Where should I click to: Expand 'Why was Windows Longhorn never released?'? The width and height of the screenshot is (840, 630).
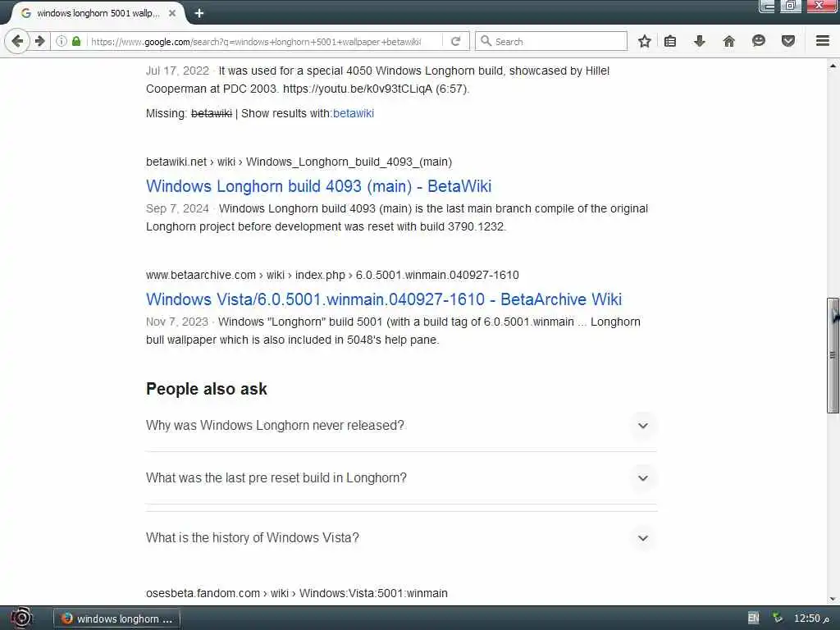[401, 426]
